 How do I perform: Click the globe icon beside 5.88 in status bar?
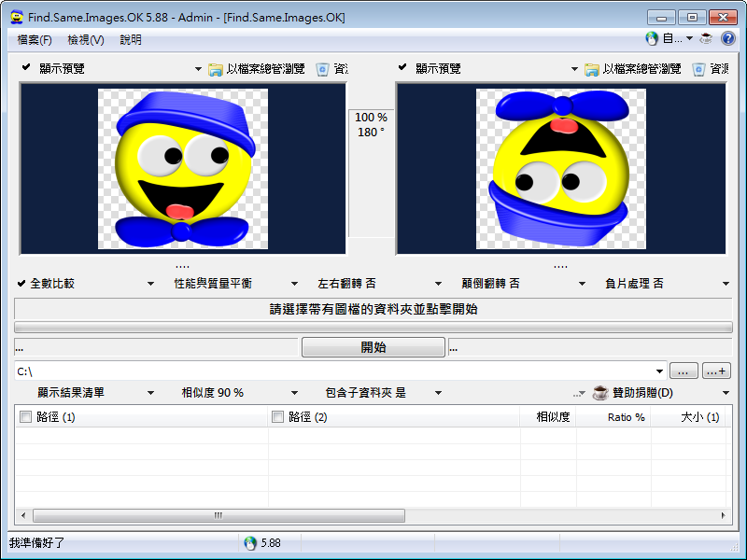pos(249,539)
